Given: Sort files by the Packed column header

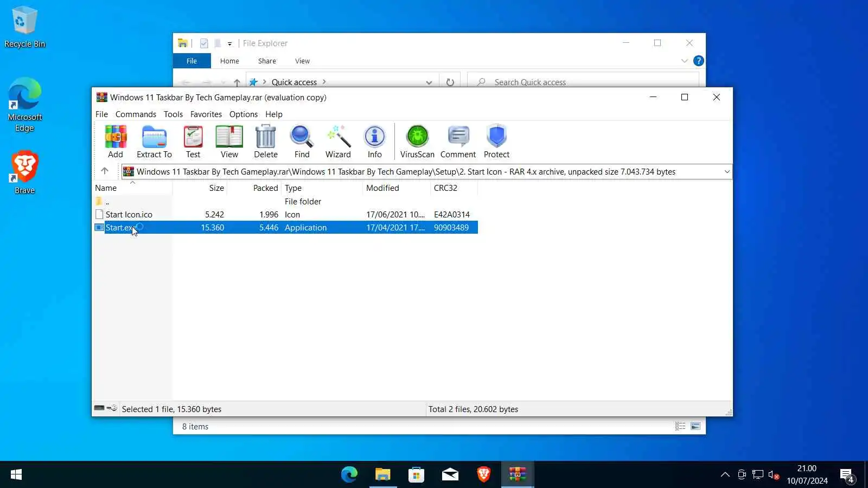Looking at the screenshot, I should click(x=254, y=188).
